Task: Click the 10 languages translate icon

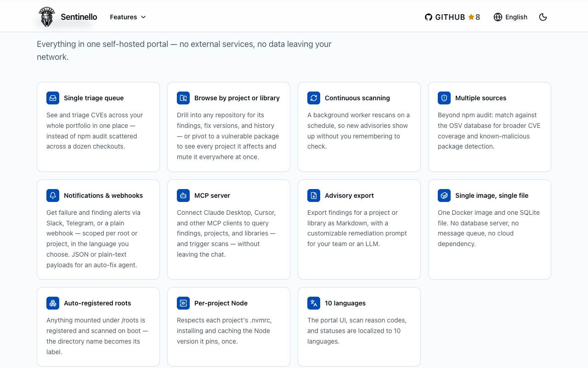Action: (x=314, y=303)
